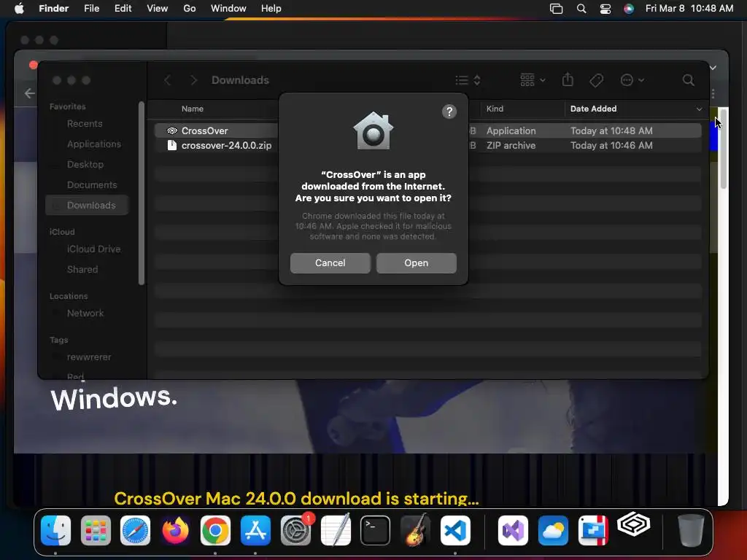The width and height of the screenshot is (747, 560).
Task: Go back in Finder window
Action: coord(167,80)
